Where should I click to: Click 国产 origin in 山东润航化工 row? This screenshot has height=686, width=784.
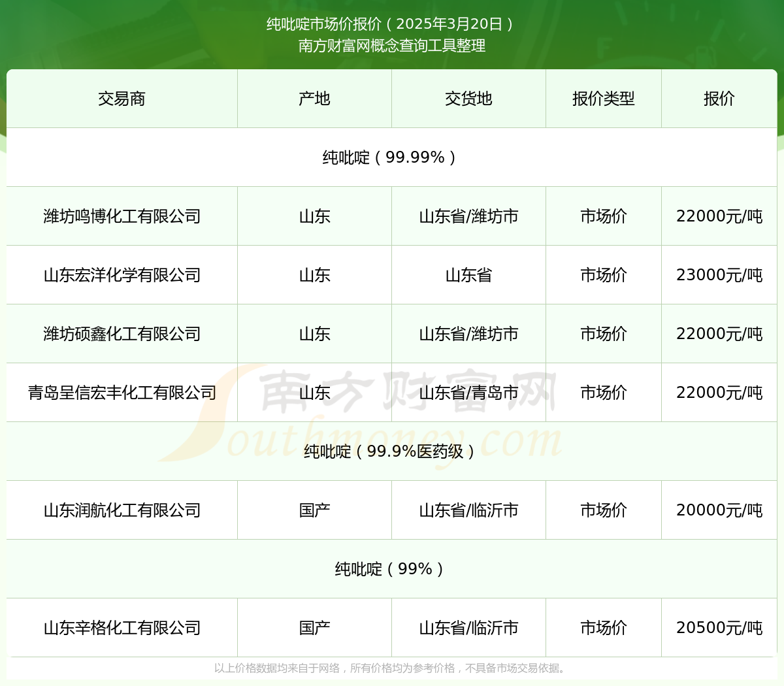click(314, 510)
